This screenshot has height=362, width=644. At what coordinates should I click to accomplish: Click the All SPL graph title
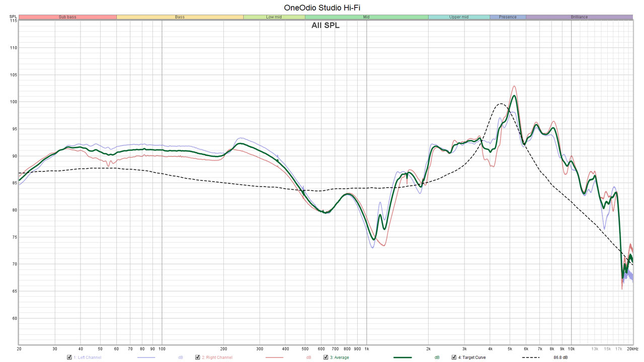(x=326, y=25)
